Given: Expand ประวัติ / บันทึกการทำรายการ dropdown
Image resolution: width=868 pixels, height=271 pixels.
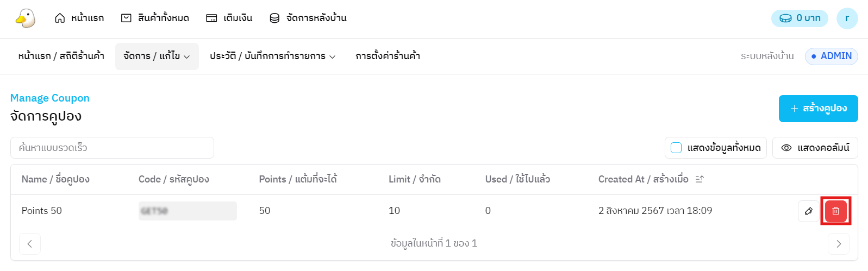Looking at the screenshot, I should pos(272,56).
